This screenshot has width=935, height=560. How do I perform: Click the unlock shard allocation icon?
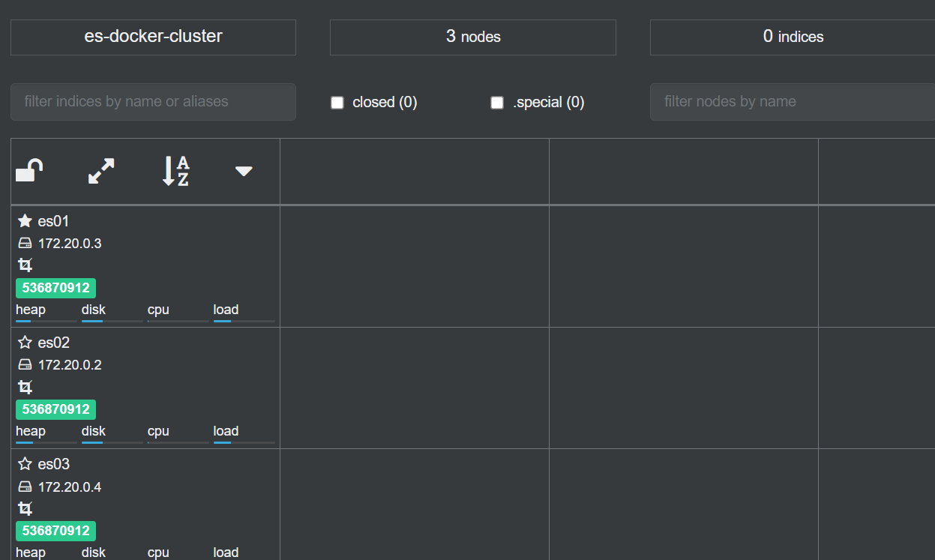click(29, 171)
